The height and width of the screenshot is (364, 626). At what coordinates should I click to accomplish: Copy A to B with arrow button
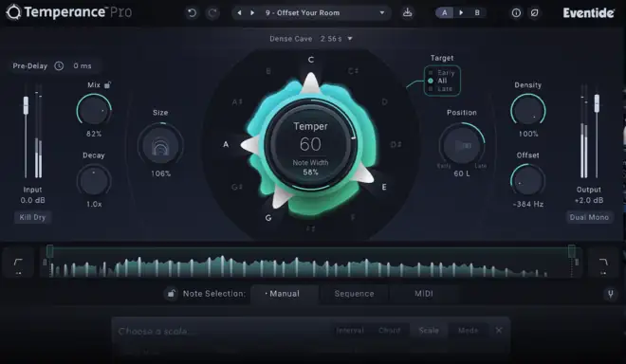coord(461,12)
